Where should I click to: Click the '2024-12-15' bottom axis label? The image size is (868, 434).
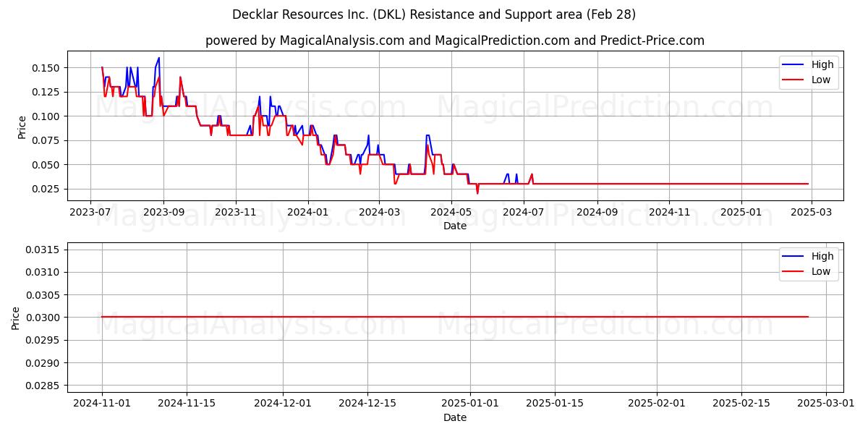[x=367, y=404]
